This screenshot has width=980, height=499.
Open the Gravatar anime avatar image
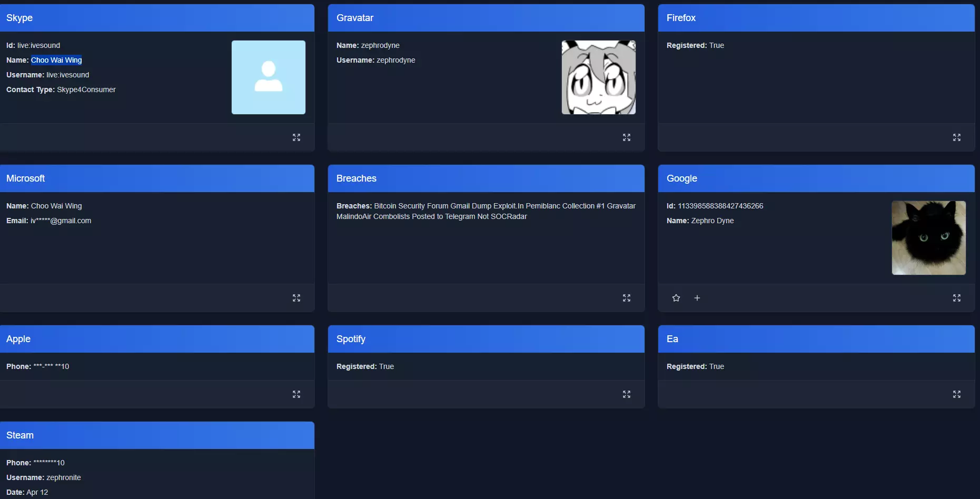click(599, 77)
